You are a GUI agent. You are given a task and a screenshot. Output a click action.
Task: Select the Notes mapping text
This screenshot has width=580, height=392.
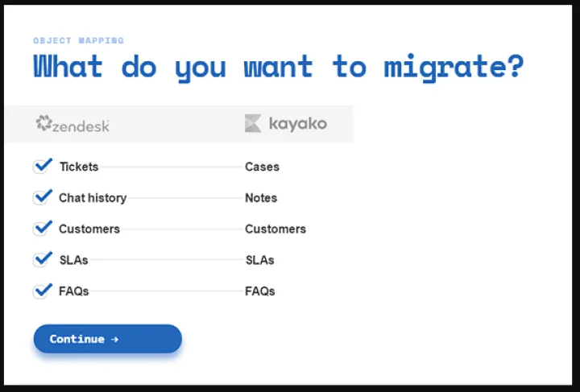[261, 198]
